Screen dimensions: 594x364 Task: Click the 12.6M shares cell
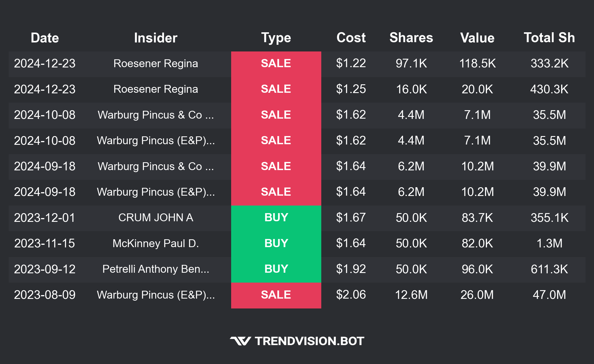pos(411,295)
